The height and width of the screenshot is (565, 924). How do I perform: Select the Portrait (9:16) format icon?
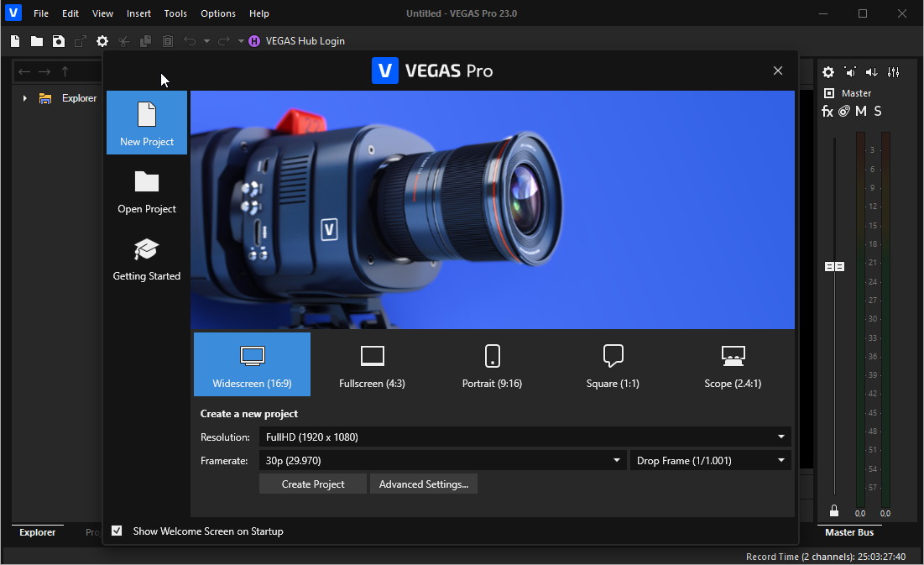492,364
